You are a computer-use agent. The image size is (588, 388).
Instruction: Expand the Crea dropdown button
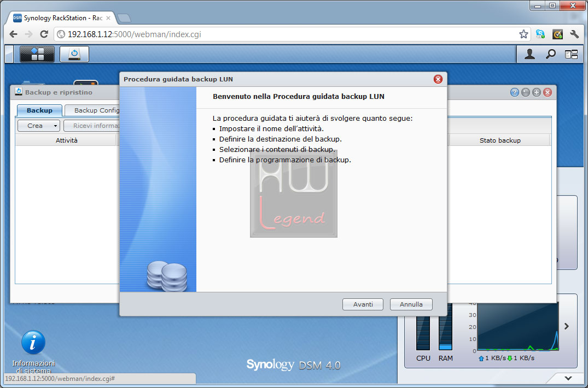coord(55,126)
